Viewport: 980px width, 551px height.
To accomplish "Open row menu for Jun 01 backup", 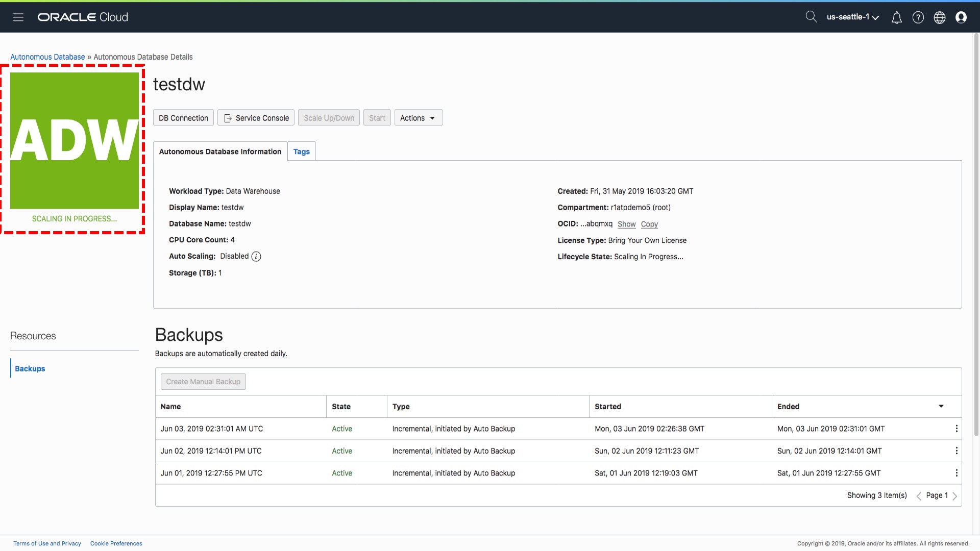I will (x=956, y=473).
